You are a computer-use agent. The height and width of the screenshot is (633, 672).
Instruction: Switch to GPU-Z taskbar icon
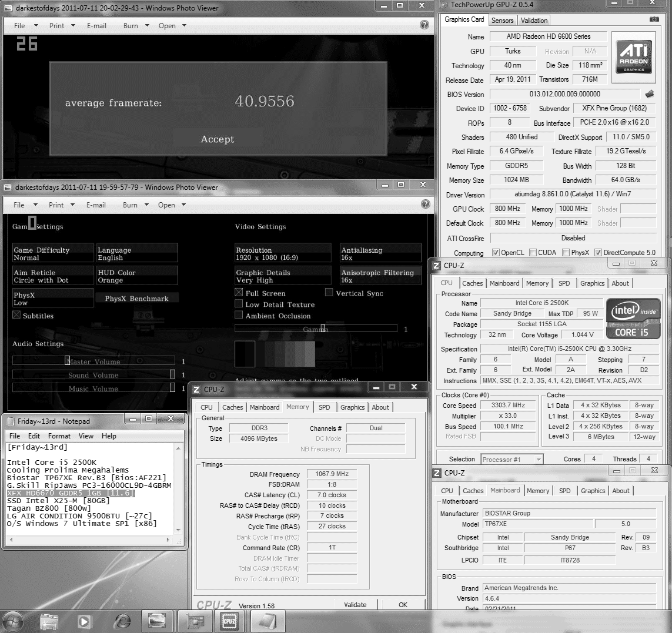[x=194, y=621]
